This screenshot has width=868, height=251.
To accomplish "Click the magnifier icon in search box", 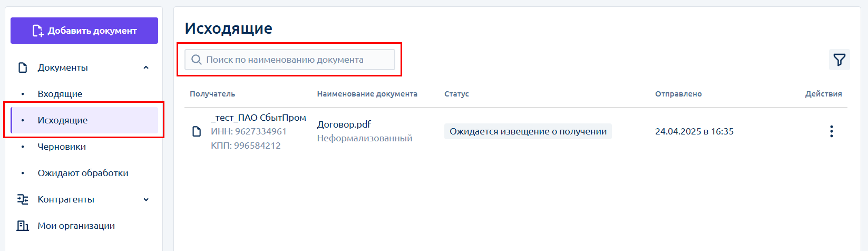I will (x=197, y=60).
